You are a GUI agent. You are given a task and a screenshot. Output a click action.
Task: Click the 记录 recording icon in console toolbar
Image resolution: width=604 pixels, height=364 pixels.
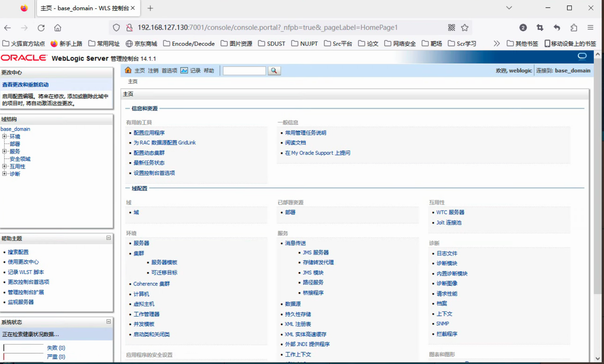[x=185, y=70]
